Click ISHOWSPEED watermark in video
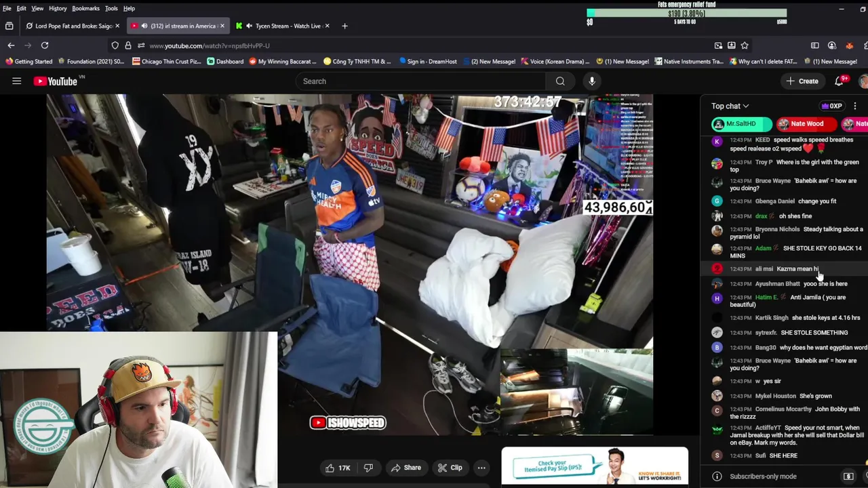Image resolution: width=868 pixels, height=488 pixels. pyautogui.click(x=348, y=423)
